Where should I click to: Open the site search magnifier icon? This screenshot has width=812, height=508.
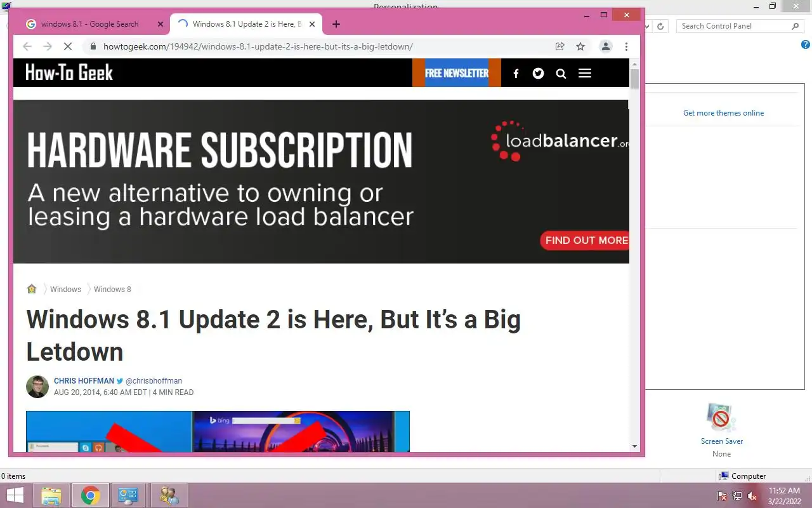click(x=561, y=74)
